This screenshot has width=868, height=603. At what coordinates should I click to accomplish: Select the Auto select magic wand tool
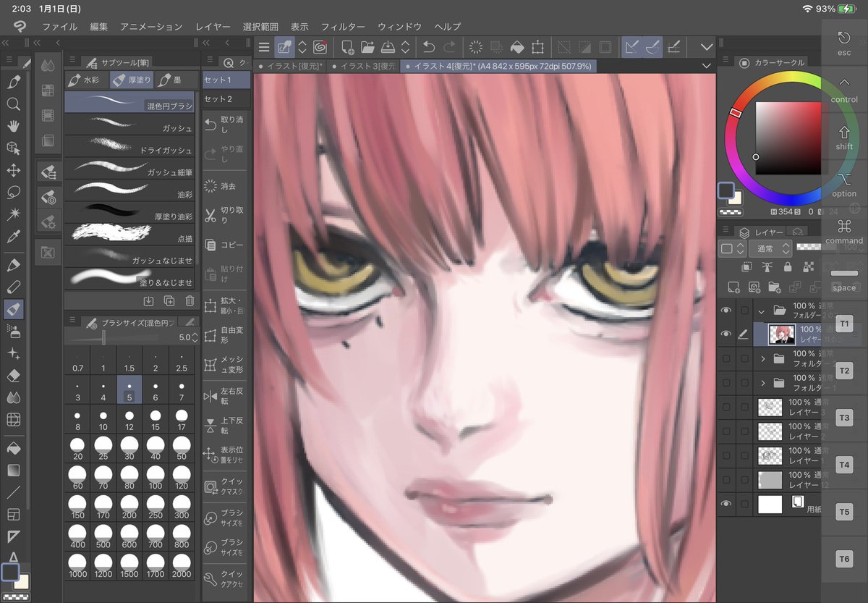(x=13, y=215)
